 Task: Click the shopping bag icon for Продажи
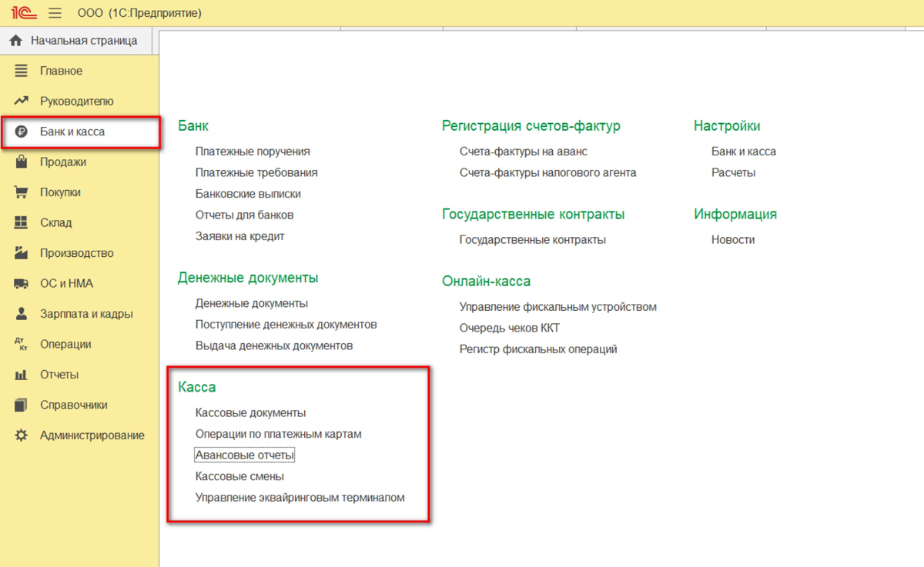click(x=22, y=162)
